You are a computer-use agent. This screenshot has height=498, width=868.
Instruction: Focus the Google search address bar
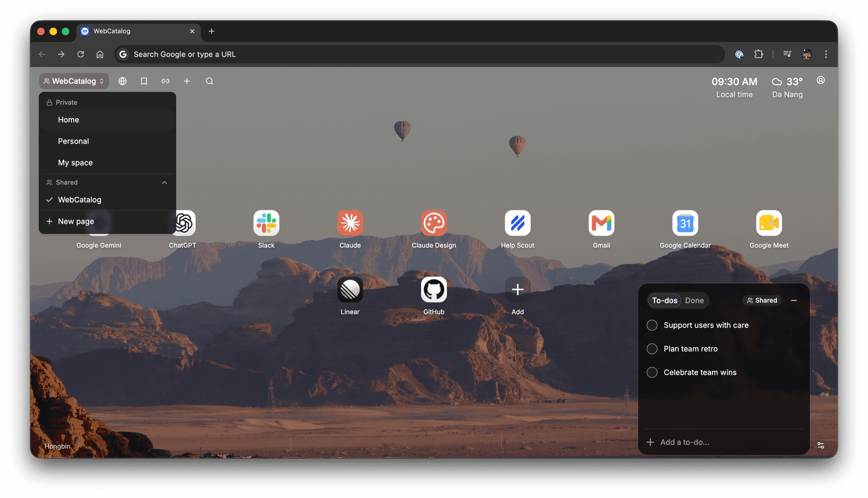tap(420, 54)
